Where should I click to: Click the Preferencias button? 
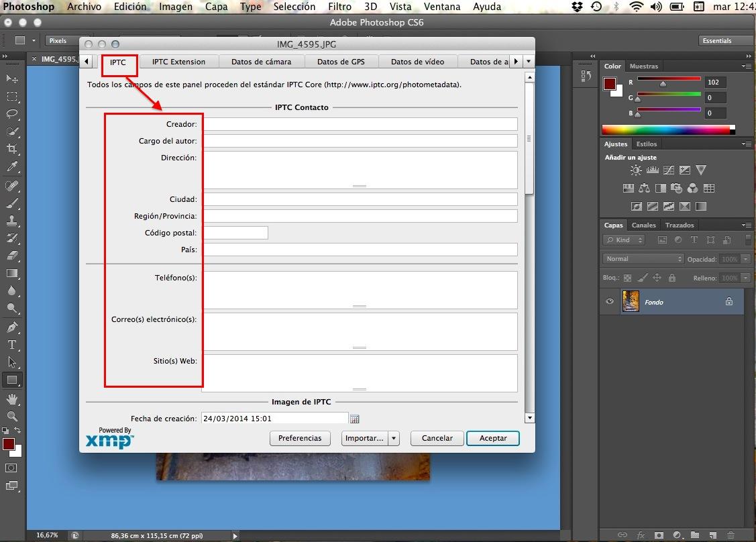pos(300,438)
